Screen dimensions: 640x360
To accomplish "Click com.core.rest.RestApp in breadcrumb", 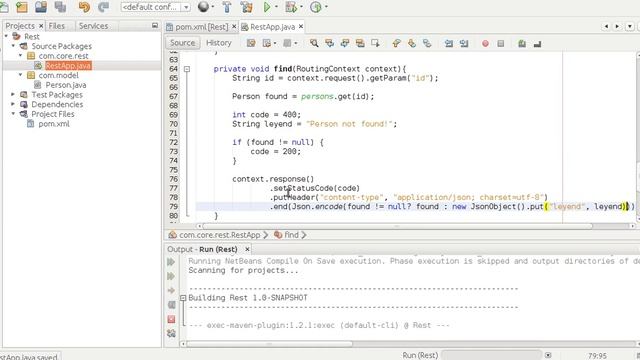I will click(219, 235).
